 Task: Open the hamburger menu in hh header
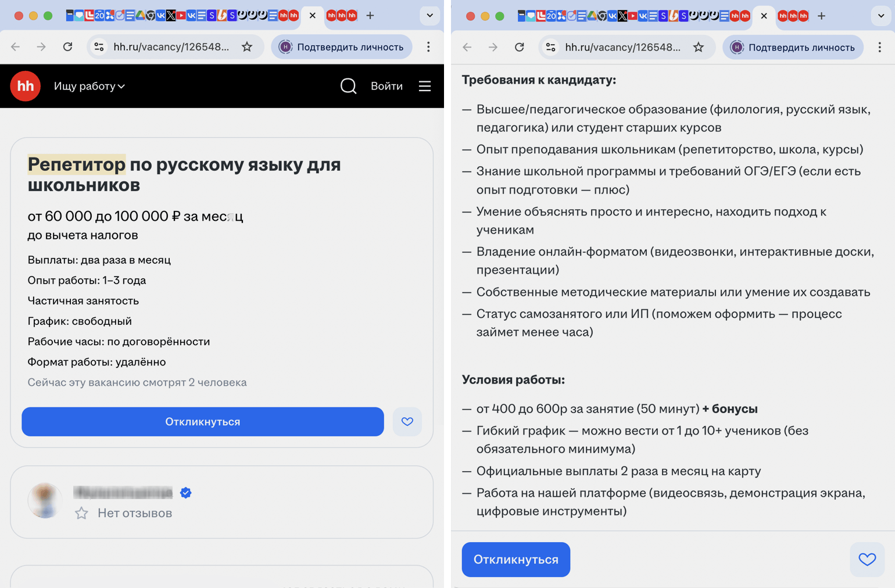coord(425,86)
